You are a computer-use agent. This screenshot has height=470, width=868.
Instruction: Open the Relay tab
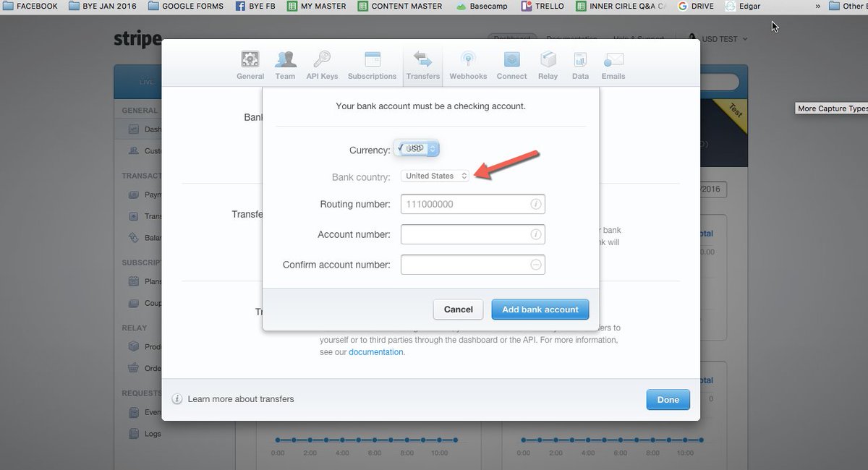pos(548,65)
